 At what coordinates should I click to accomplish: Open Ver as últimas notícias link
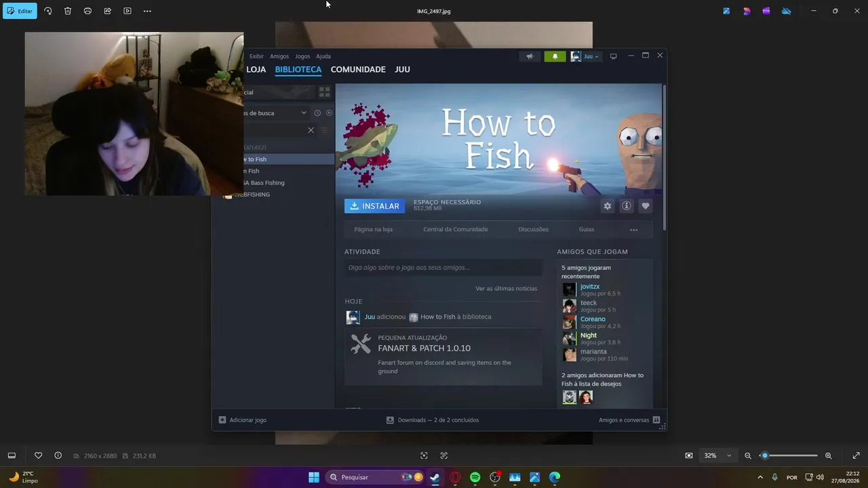click(507, 289)
